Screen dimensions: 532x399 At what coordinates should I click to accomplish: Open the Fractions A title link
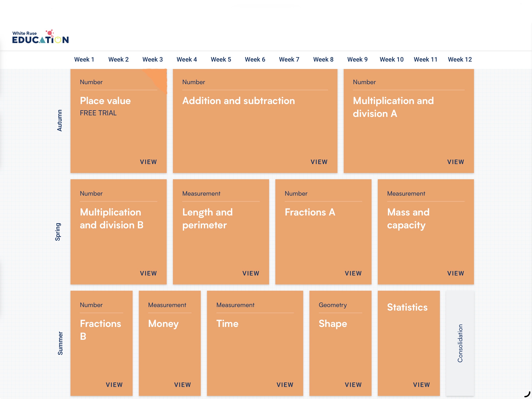point(310,212)
